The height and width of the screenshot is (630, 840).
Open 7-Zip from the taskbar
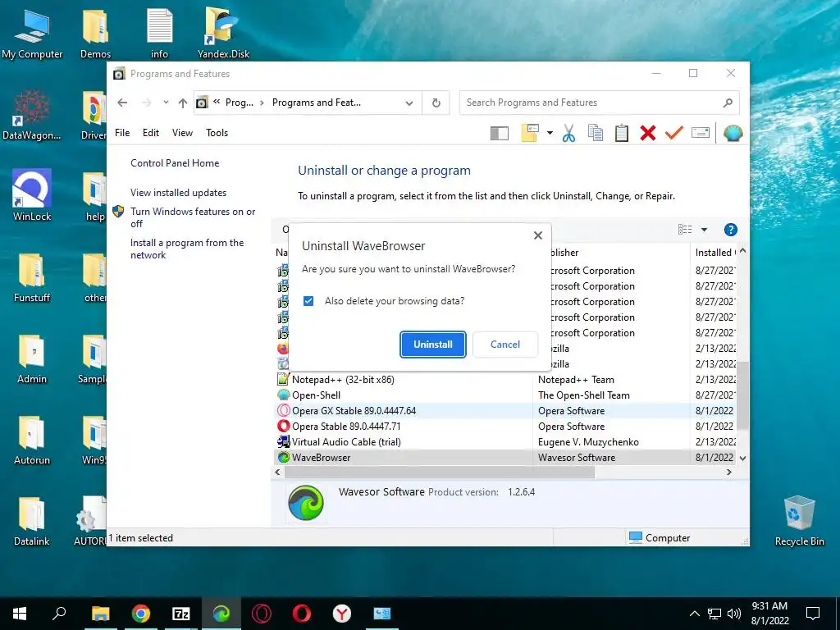click(181, 614)
